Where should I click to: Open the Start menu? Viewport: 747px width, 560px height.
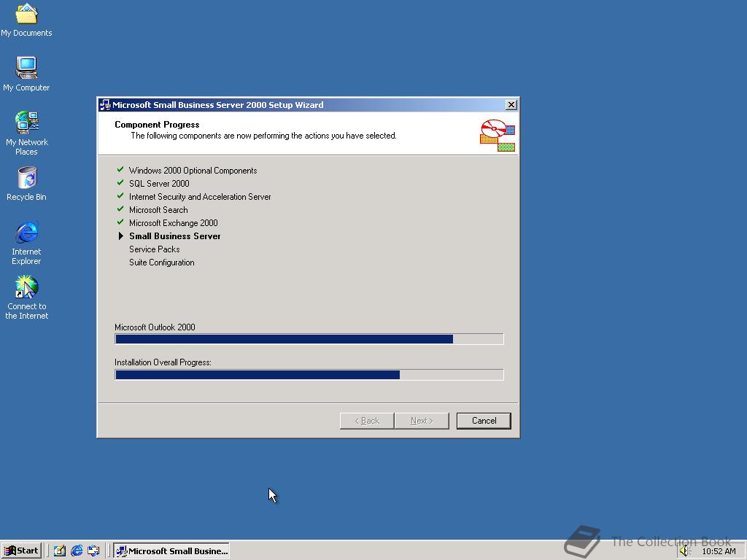[x=21, y=551]
